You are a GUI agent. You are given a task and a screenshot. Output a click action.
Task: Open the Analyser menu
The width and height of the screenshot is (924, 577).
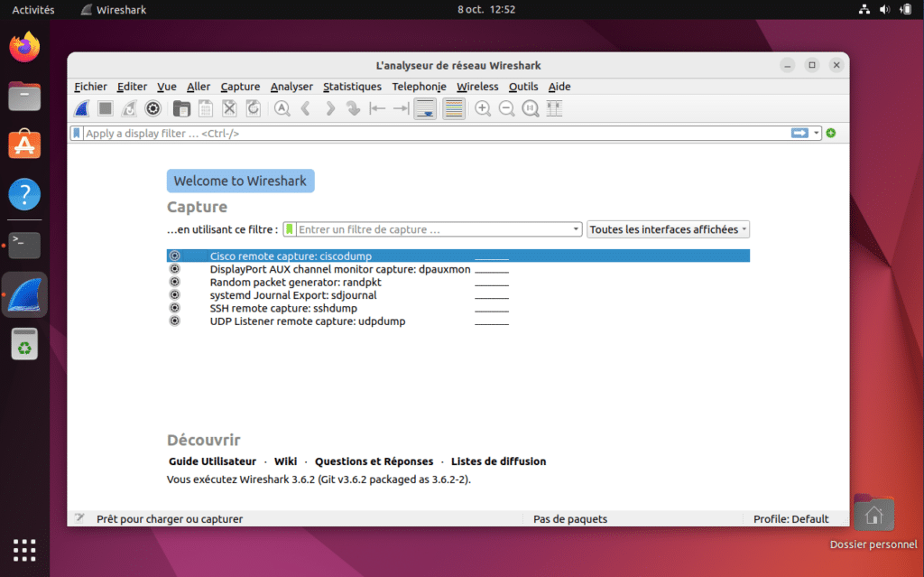pyautogui.click(x=291, y=87)
